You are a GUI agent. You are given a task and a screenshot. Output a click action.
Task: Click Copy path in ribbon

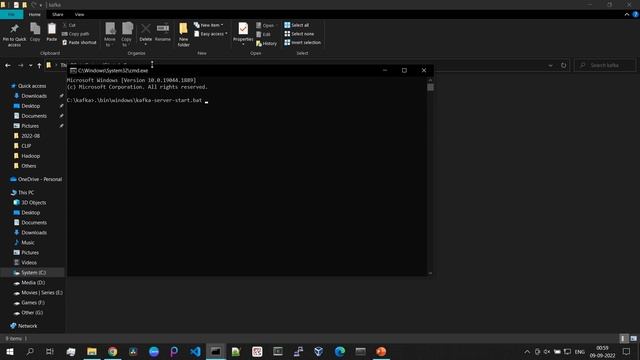point(76,34)
